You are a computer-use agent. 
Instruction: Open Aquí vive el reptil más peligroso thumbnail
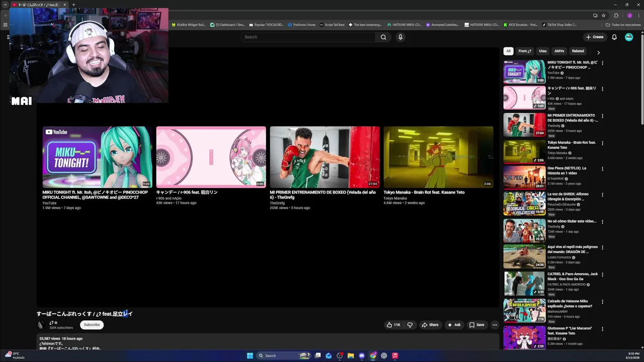tap(524, 256)
